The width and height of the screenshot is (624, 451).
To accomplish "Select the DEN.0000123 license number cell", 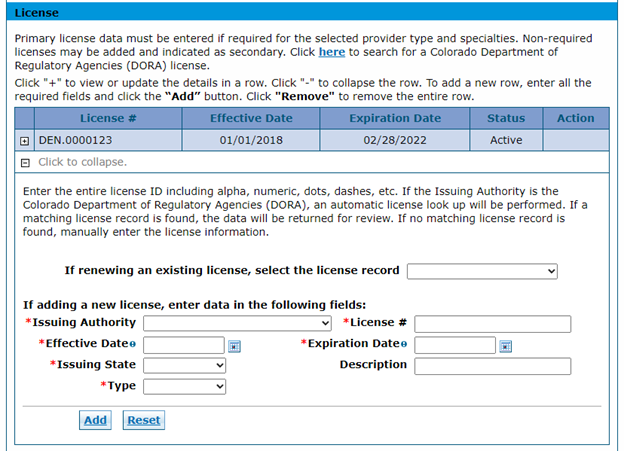I will 108,140.
